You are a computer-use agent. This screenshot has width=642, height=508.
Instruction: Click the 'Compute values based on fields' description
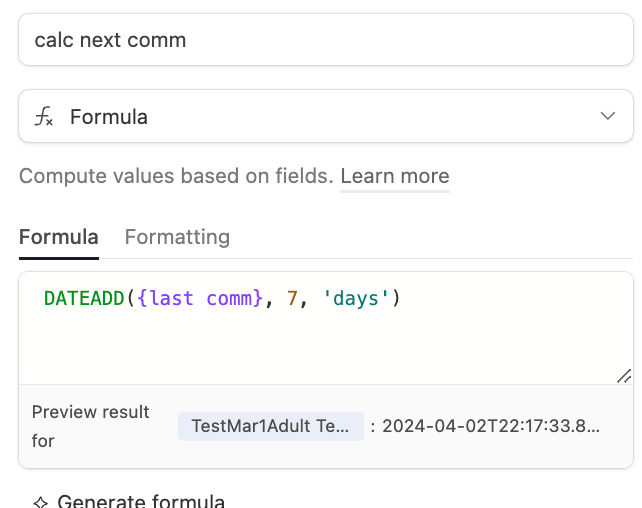click(x=176, y=176)
